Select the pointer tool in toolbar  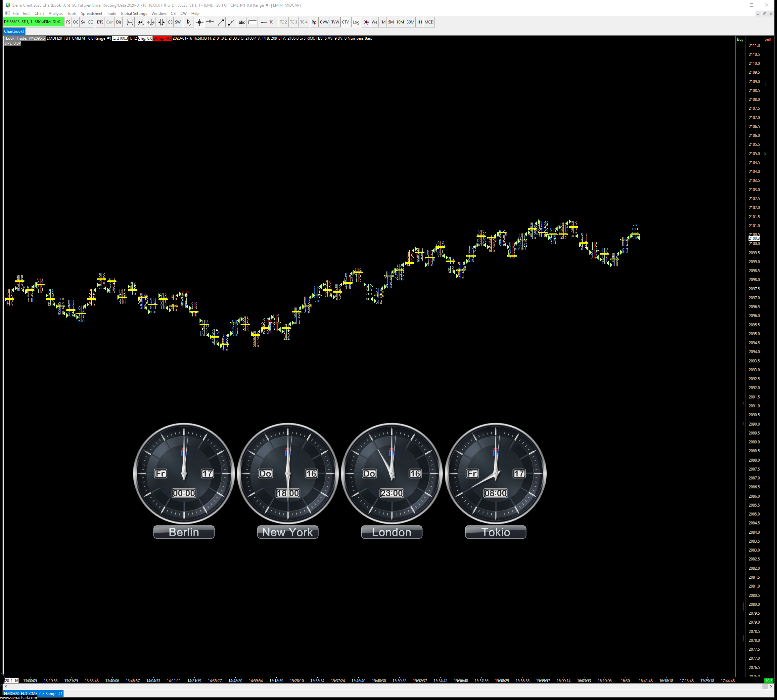click(189, 22)
